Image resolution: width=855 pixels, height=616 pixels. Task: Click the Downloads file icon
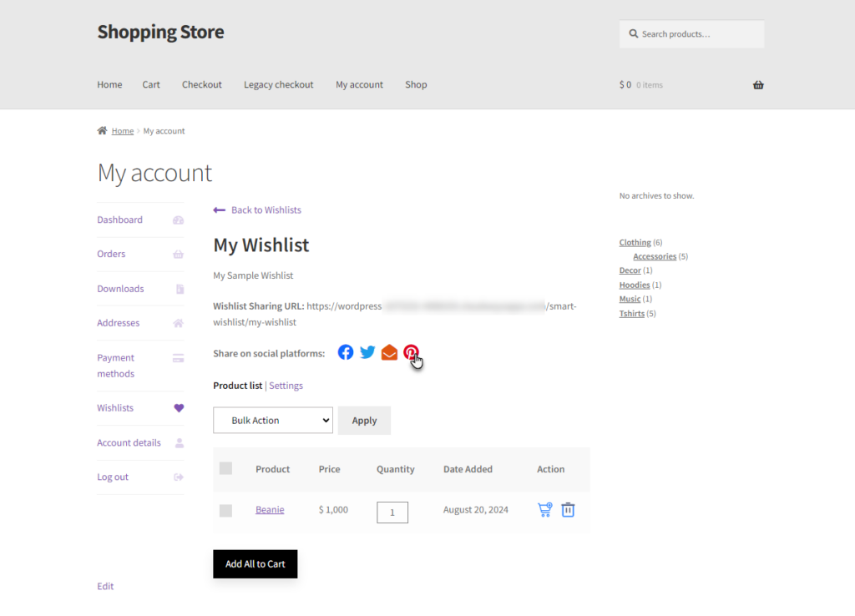pyautogui.click(x=180, y=289)
